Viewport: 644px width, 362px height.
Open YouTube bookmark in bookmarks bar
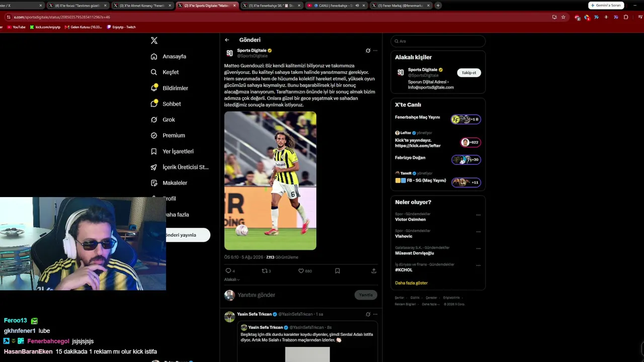(x=16, y=27)
